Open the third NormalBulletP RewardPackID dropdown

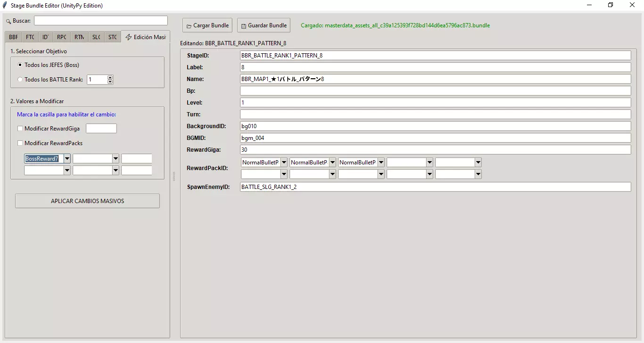[x=381, y=163]
